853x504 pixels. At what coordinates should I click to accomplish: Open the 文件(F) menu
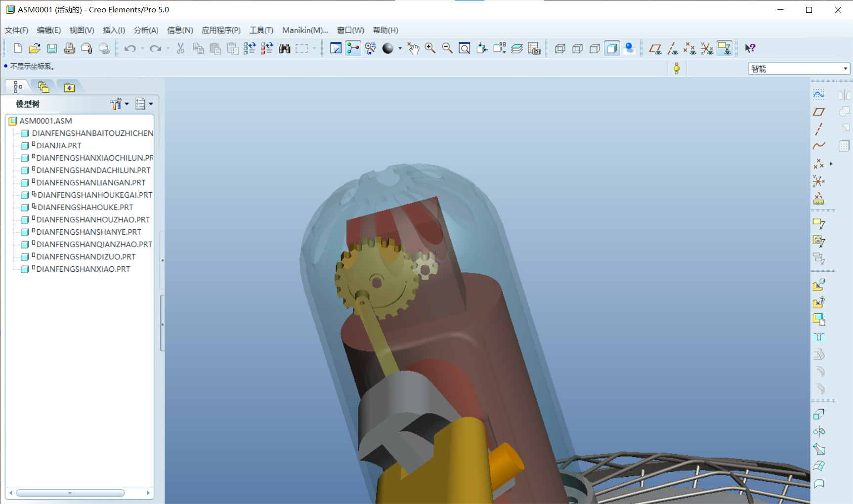coord(16,30)
